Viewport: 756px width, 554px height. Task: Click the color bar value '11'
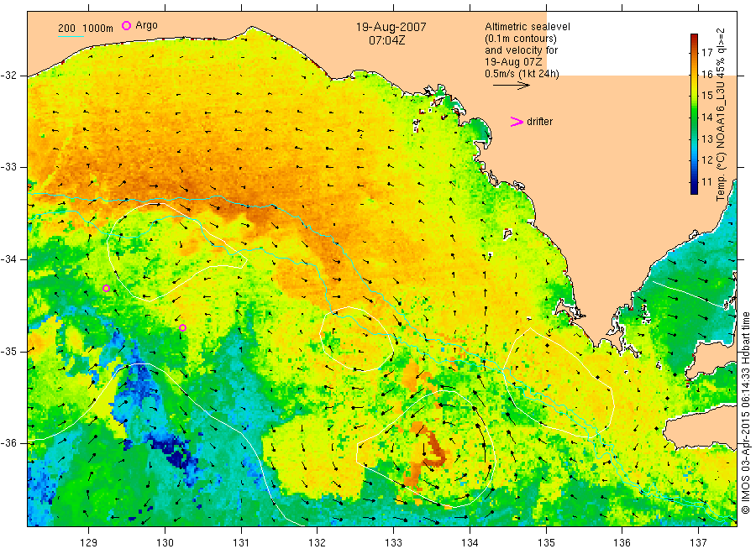[x=706, y=181]
